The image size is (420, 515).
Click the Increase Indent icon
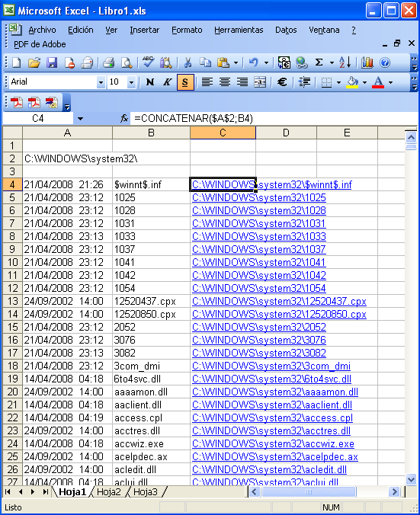click(x=304, y=82)
